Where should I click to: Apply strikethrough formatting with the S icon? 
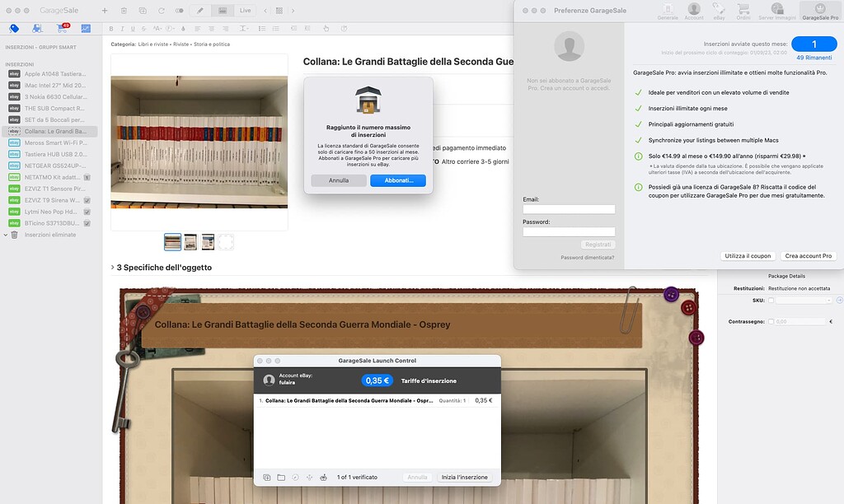143,29
